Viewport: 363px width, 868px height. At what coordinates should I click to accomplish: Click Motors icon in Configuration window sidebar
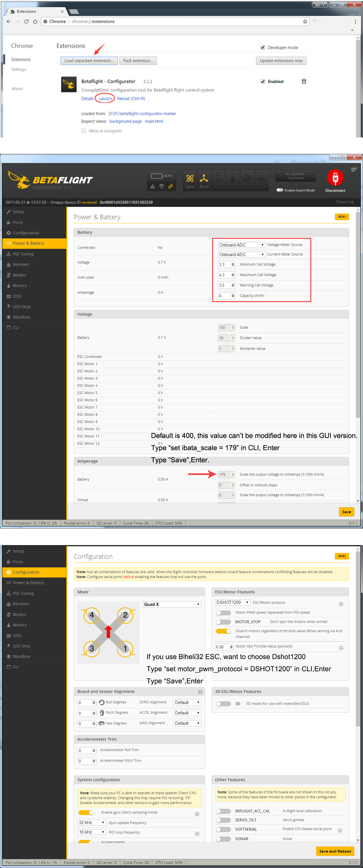click(x=9, y=625)
